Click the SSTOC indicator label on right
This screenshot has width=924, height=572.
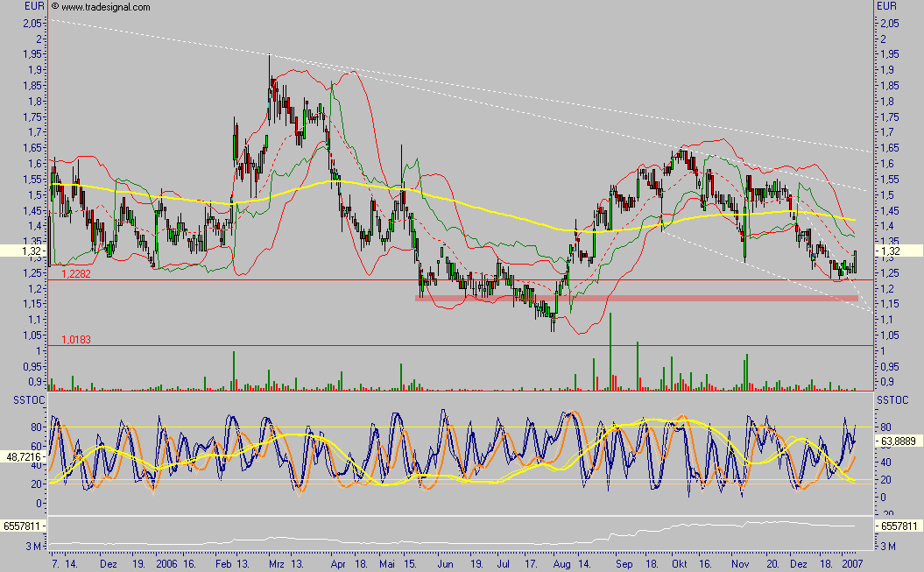point(895,399)
